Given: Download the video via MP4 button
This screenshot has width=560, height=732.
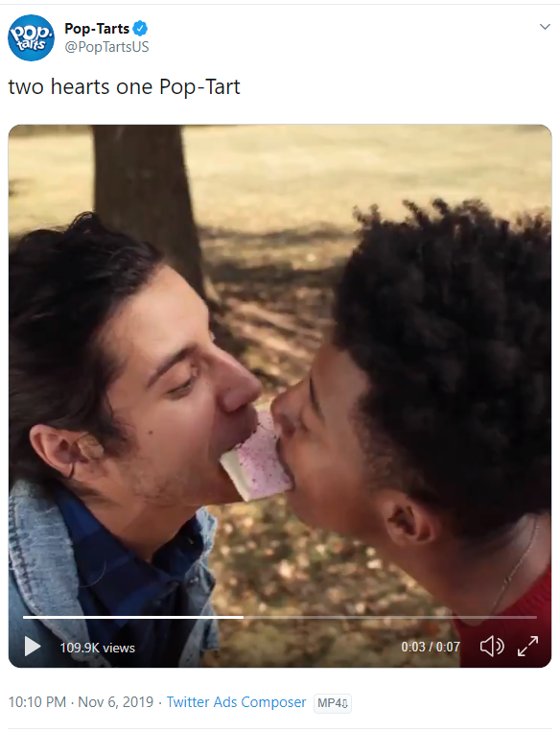Looking at the screenshot, I should coord(333,702).
